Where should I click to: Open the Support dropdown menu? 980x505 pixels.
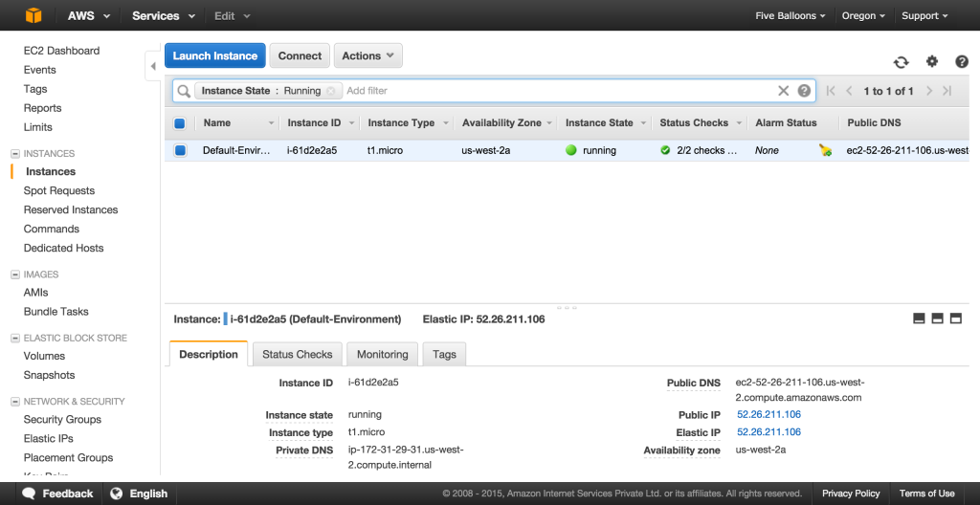pyautogui.click(x=924, y=15)
